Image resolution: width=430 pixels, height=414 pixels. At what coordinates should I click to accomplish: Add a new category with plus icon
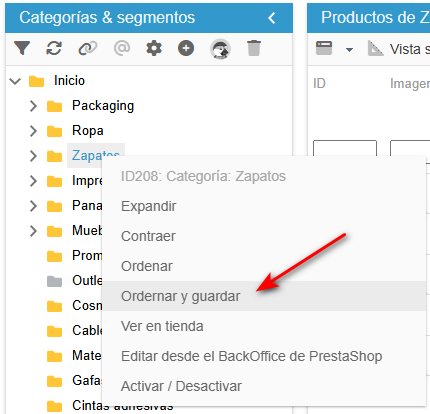pos(186,49)
